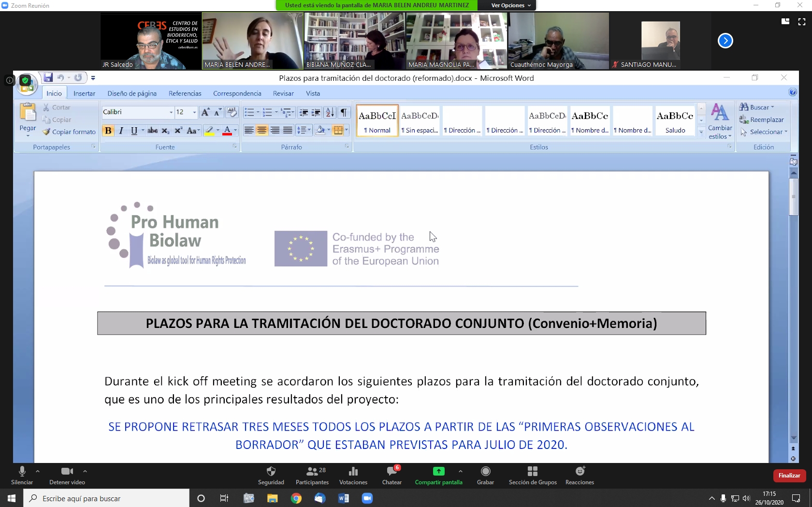Viewport: 812px width, 507px height.
Task: Click the yellow text highlight color
Action: pyautogui.click(x=209, y=131)
